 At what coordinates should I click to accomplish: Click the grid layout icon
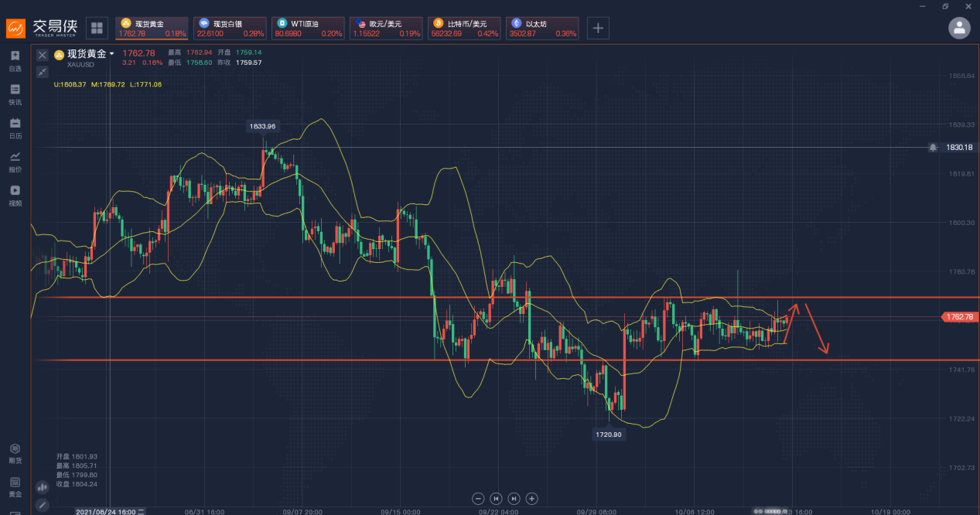point(97,29)
